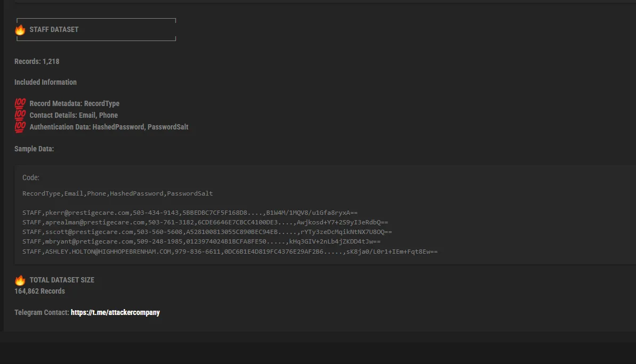Click the Code: label in the code block
Screen dimensions: 636x364
tap(31, 177)
